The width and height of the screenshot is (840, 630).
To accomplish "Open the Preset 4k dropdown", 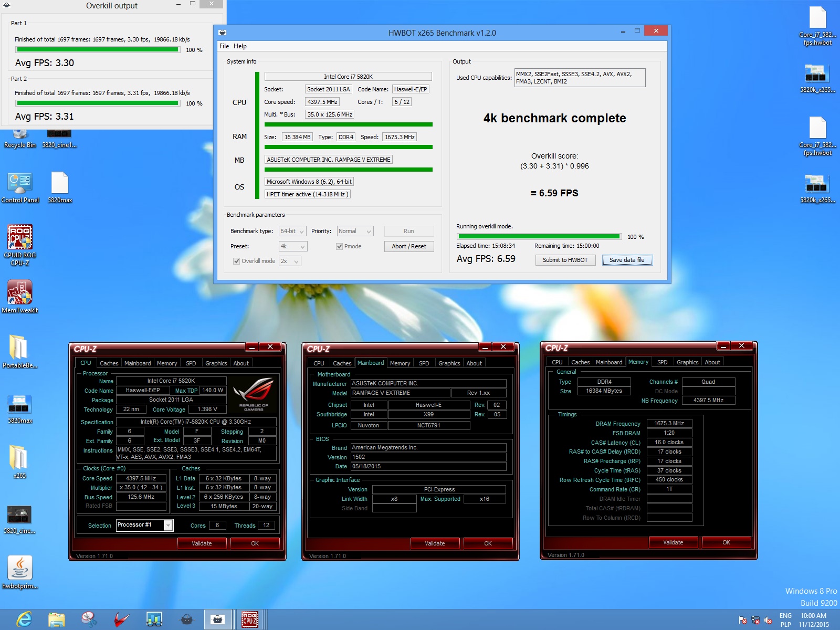I will pyautogui.click(x=293, y=246).
